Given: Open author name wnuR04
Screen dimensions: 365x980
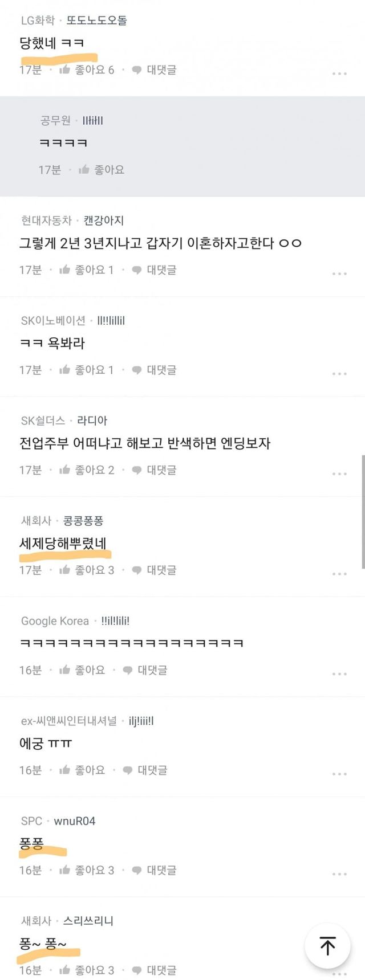Looking at the screenshot, I should (x=75, y=821).
